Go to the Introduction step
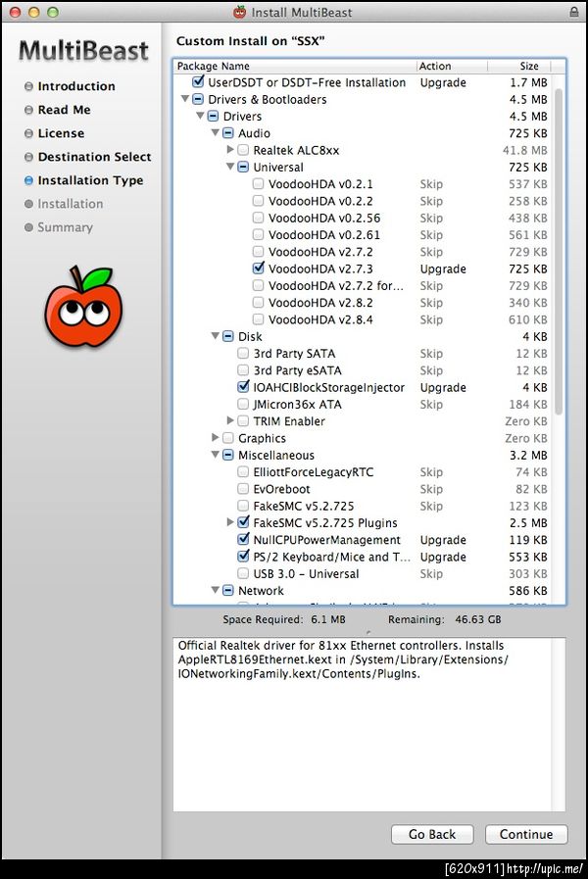Screen dimensions: 588x879 click(x=76, y=86)
